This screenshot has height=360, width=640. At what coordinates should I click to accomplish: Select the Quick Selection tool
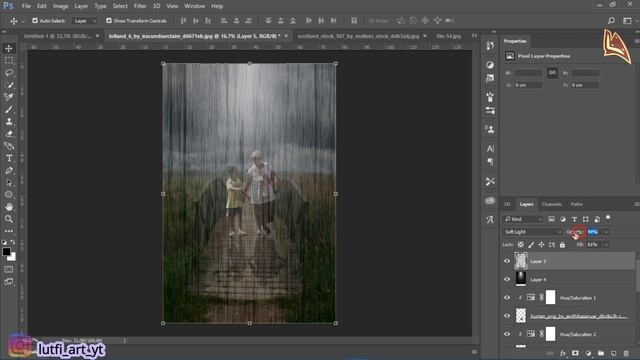[9, 85]
